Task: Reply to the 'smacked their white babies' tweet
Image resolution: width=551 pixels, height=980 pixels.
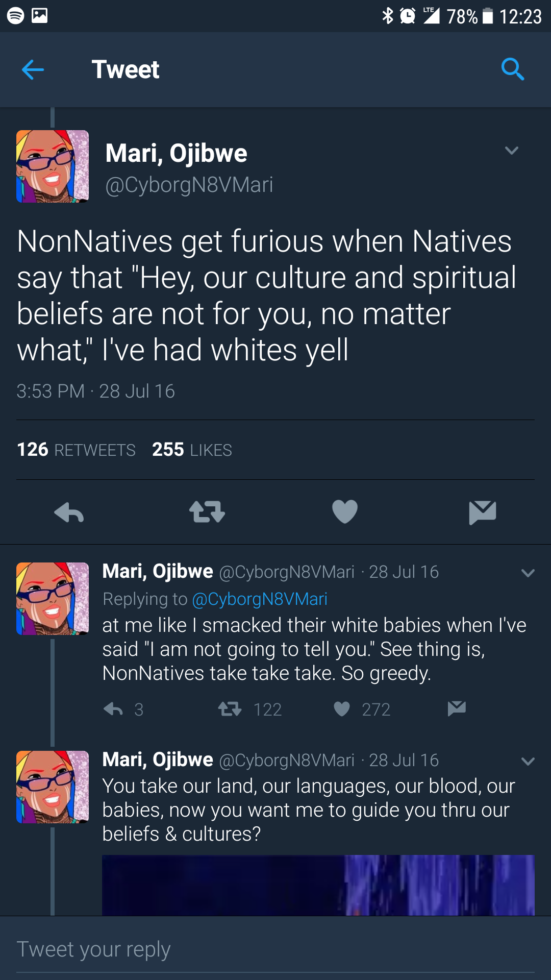Action: (113, 709)
